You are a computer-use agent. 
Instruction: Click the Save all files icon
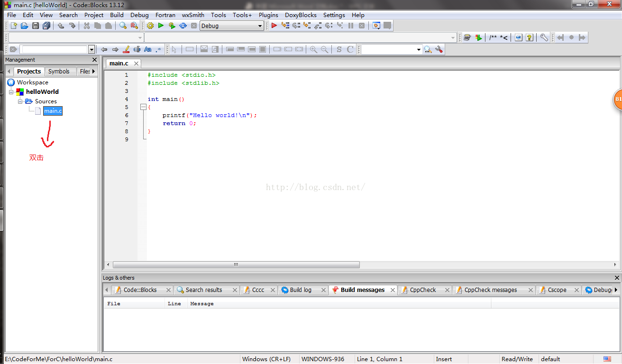[46, 26]
